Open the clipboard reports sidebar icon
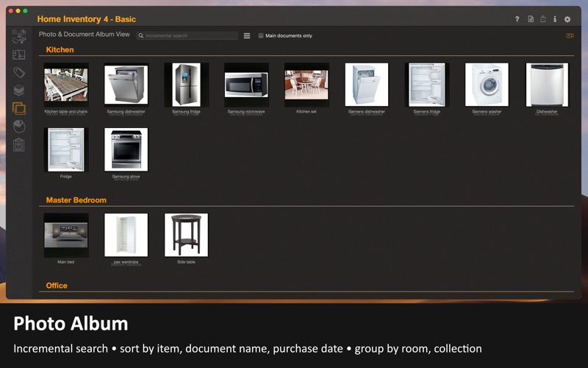The height and width of the screenshot is (368, 588). pos(19,145)
